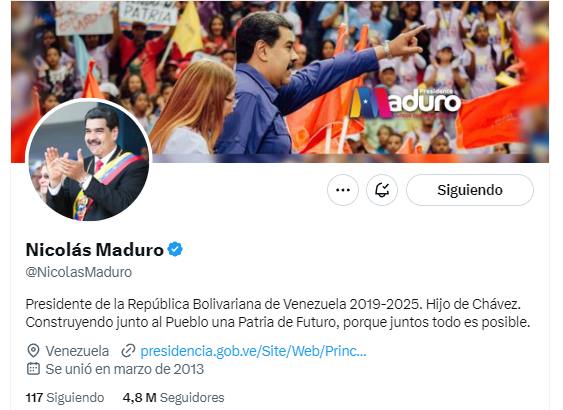
Task: Open the round profile picture
Action: point(89,161)
